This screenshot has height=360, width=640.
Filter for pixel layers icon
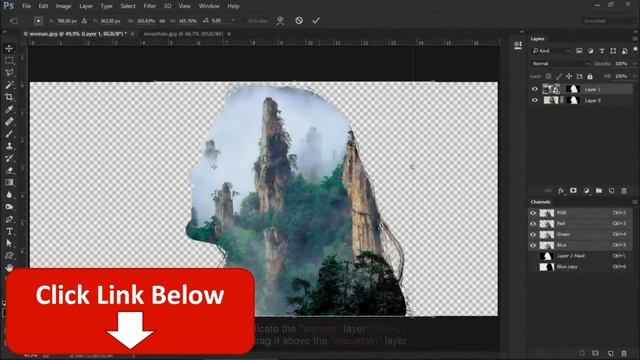(579, 51)
